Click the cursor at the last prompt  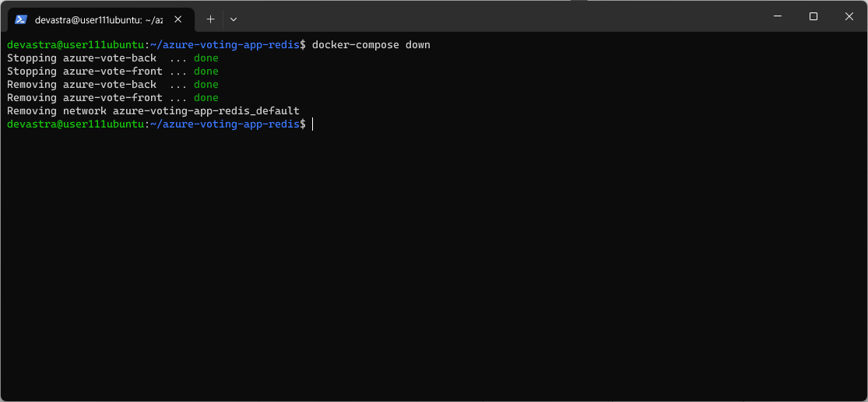(x=313, y=124)
